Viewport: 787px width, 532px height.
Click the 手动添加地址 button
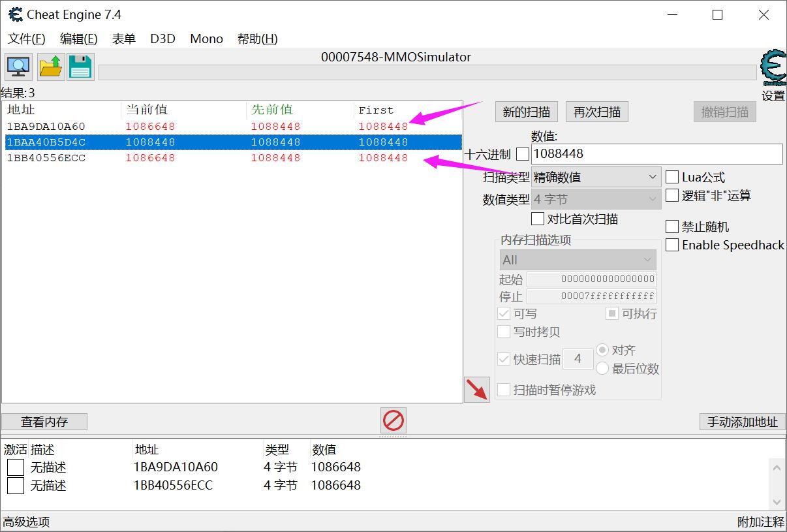point(743,422)
